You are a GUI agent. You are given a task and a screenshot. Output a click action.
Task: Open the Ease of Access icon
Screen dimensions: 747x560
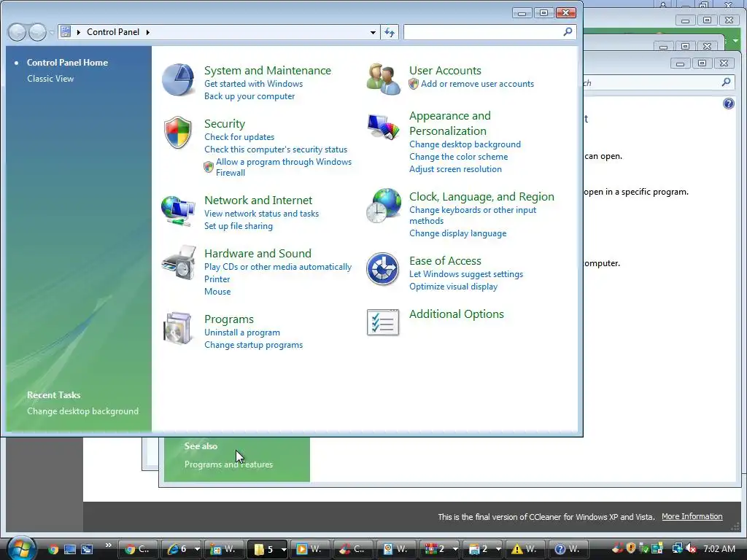(382, 268)
